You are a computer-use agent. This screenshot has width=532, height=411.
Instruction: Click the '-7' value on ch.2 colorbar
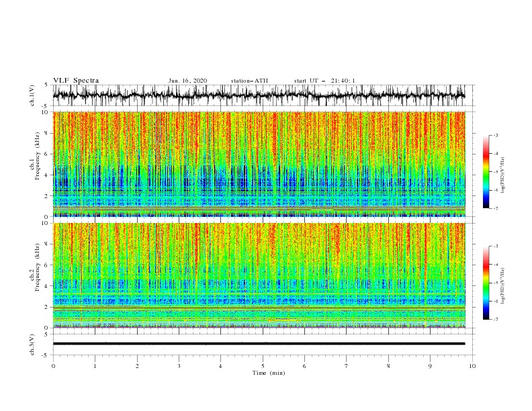495,319
